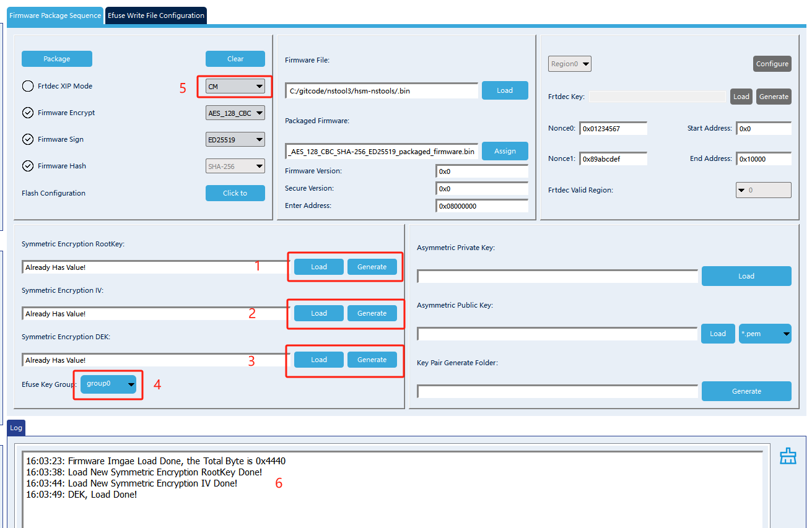Uncheck the Firmware Encrypt option
The height and width of the screenshot is (528, 812).
click(x=28, y=113)
